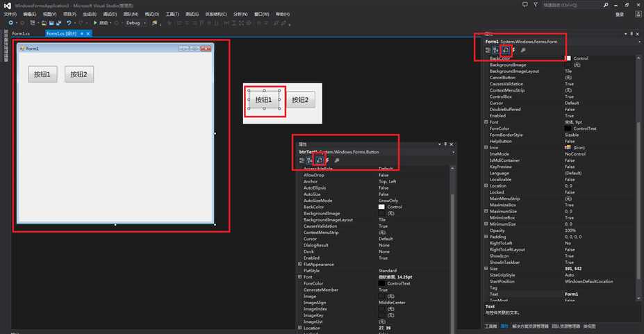Open Property Pages wrench in floating Button panel
This screenshot has height=334, width=644.
(x=337, y=160)
